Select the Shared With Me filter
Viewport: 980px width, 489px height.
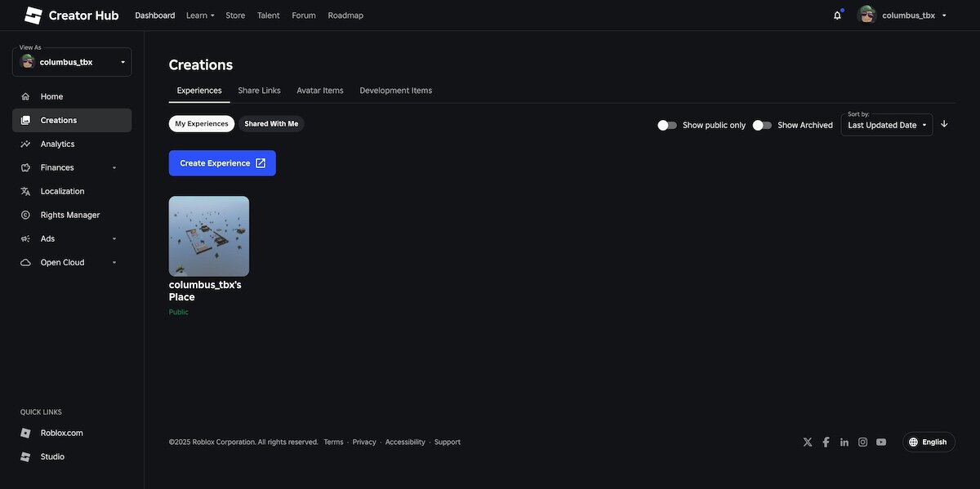click(271, 124)
